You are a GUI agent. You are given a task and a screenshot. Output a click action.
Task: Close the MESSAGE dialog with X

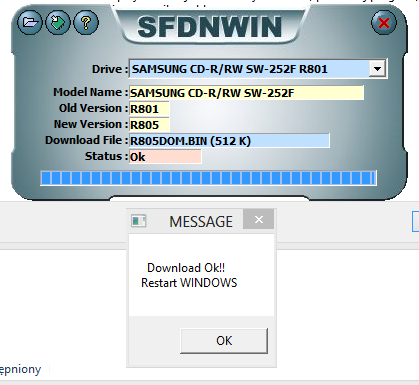259,219
